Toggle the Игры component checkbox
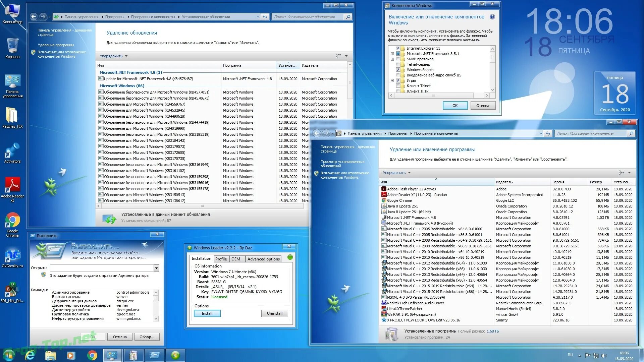 point(398,80)
